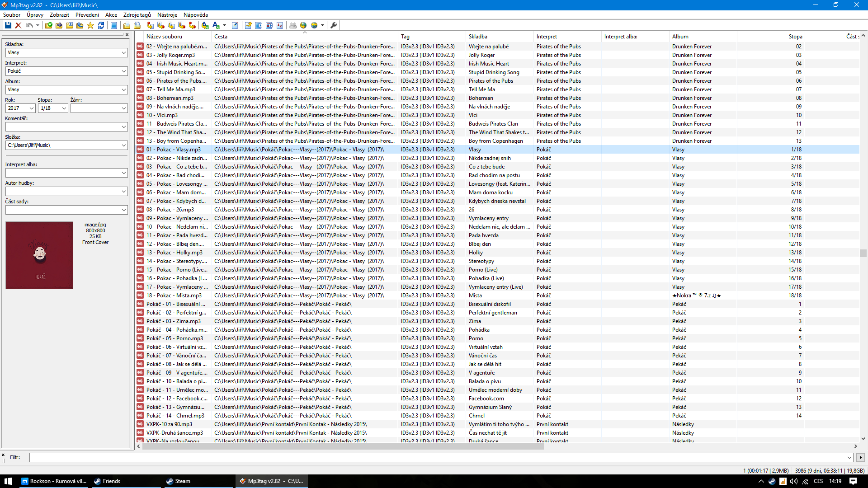The width and height of the screenshot is (868, 488).
Task: Open the undo history dropdown arrow
Action: coord(38,25)
